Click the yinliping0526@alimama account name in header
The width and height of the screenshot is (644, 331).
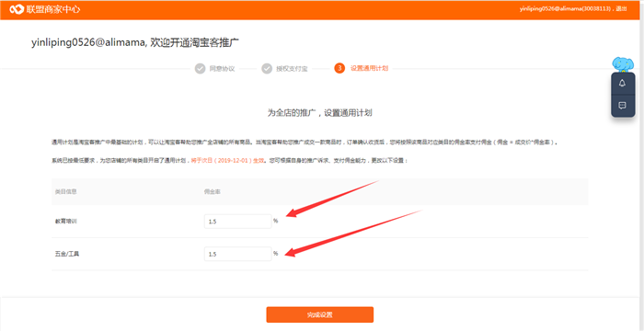(567, 8)
